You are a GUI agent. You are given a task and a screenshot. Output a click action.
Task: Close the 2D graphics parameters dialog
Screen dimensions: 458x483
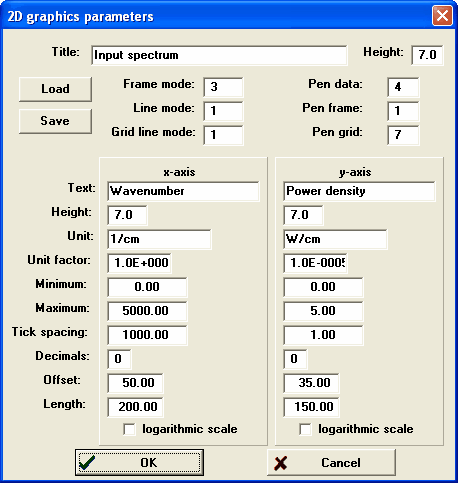[442, 16]
